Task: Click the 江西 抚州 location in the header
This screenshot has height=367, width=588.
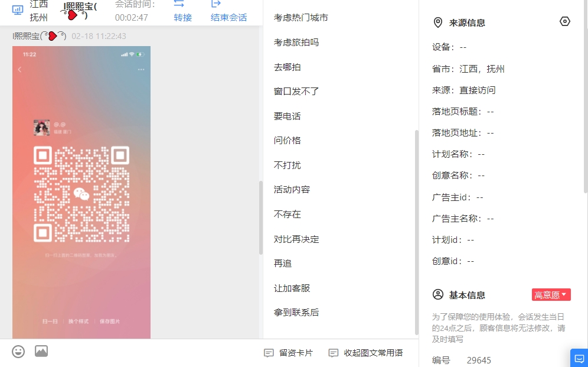Action: point(38,11)
